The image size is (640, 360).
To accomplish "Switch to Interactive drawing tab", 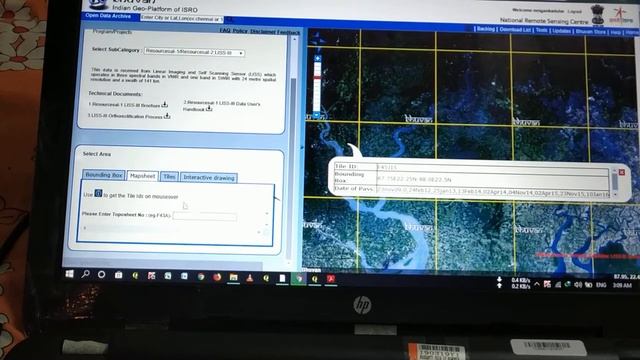I will click(209, 178).
